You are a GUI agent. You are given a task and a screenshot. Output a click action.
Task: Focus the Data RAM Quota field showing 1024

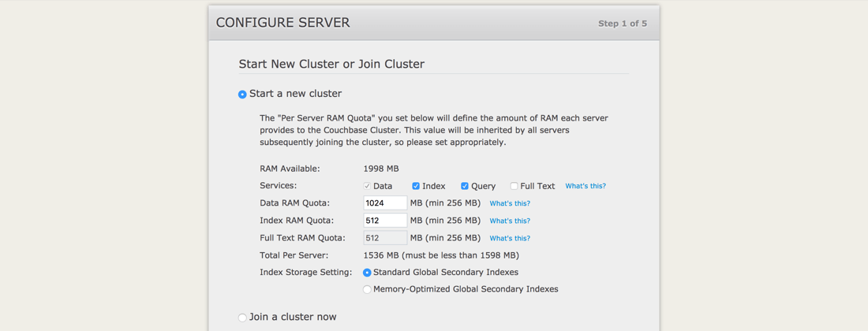pyautogui.click(x=385, y=203)
